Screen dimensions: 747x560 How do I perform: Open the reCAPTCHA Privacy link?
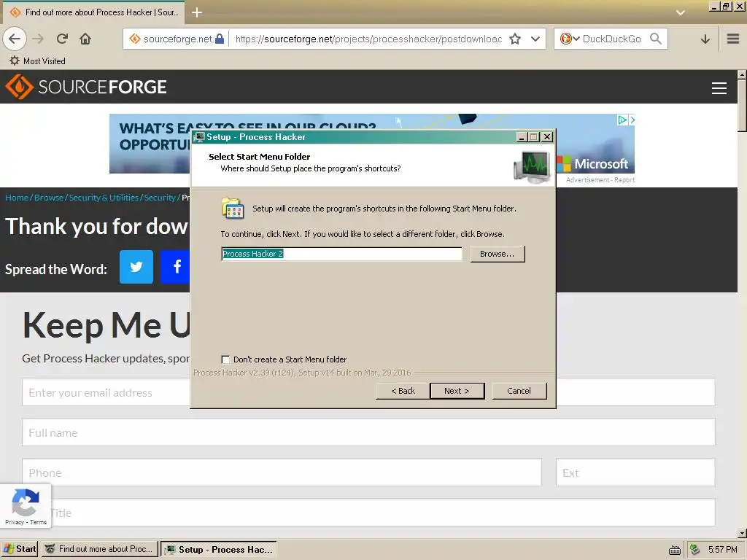pyautogui.click(x=15, y=522)
